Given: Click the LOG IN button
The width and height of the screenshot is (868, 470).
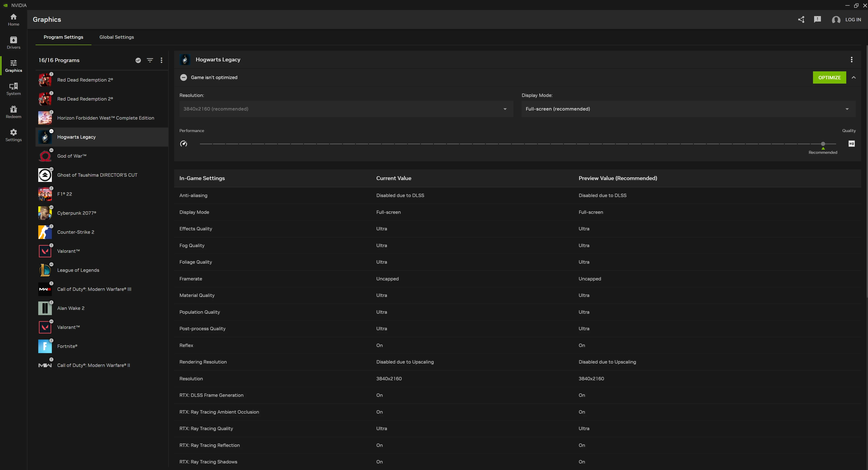Looking at the screenshot, I should 853,19.
